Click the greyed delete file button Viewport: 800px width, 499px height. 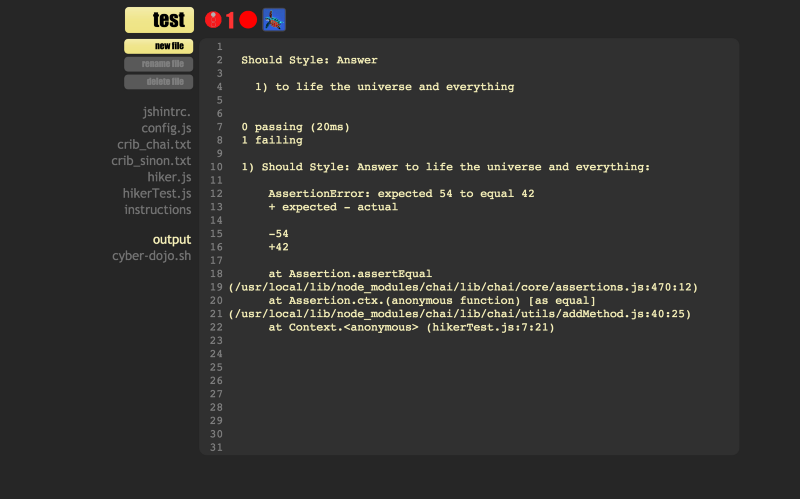coord(159,81)
